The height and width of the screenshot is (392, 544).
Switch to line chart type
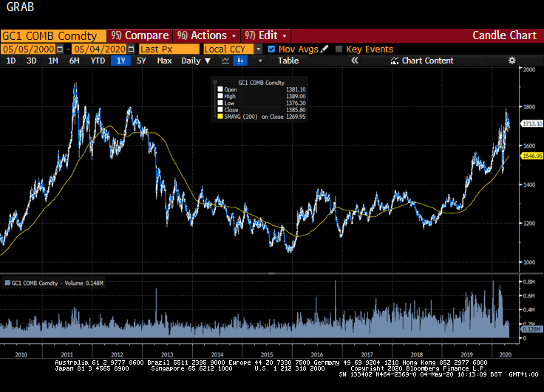click(225, 61)
